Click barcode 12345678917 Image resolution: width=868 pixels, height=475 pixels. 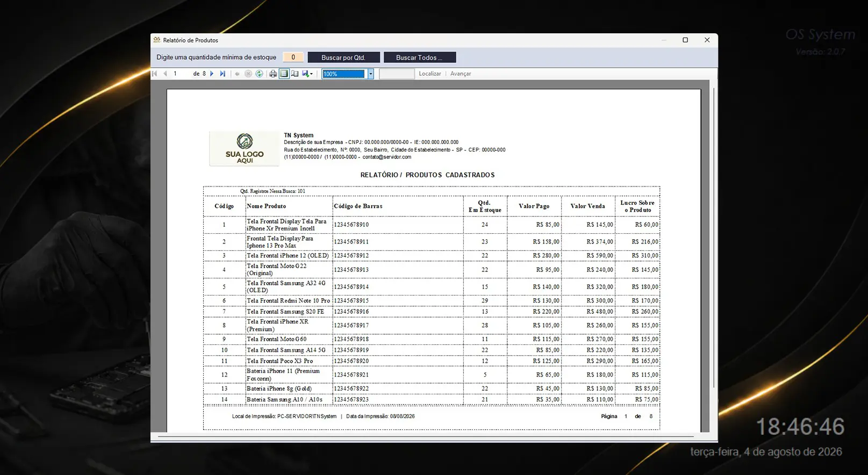pyautogui.click(x=351, y=326)
